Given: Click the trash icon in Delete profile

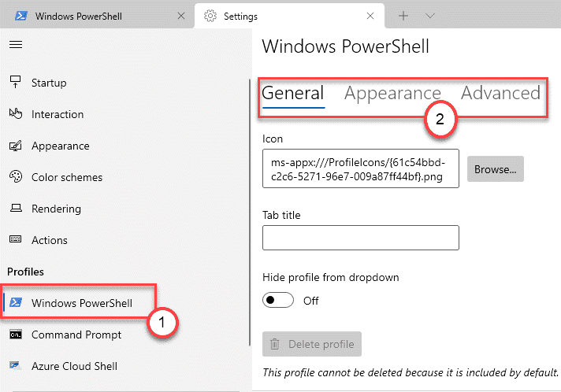Looking at the screenshot, I should pos(274,344).
